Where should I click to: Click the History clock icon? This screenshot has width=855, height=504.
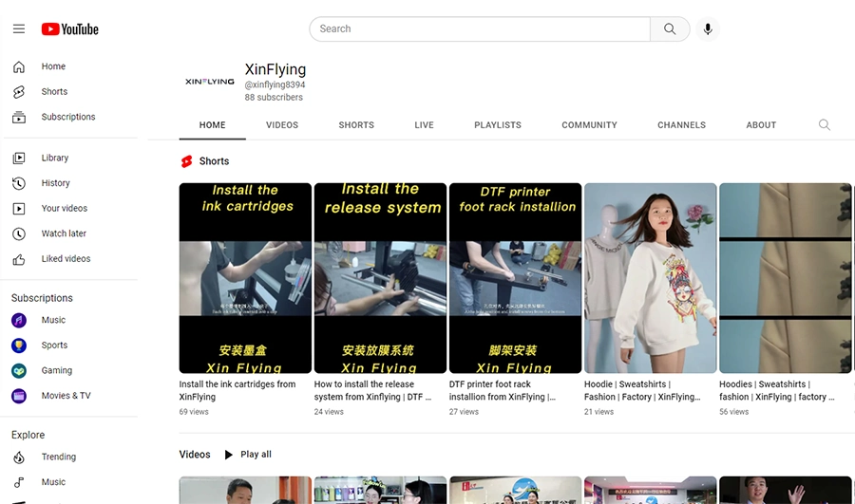pyautogui.click(x=19, y=183)
